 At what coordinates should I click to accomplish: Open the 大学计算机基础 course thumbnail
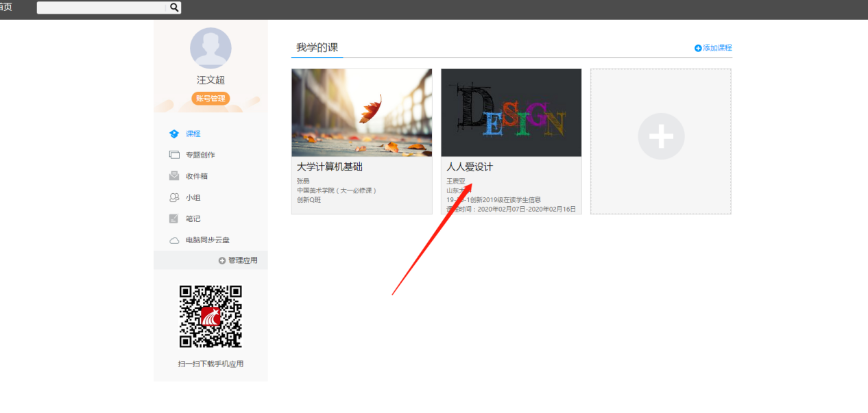(361, 112)
